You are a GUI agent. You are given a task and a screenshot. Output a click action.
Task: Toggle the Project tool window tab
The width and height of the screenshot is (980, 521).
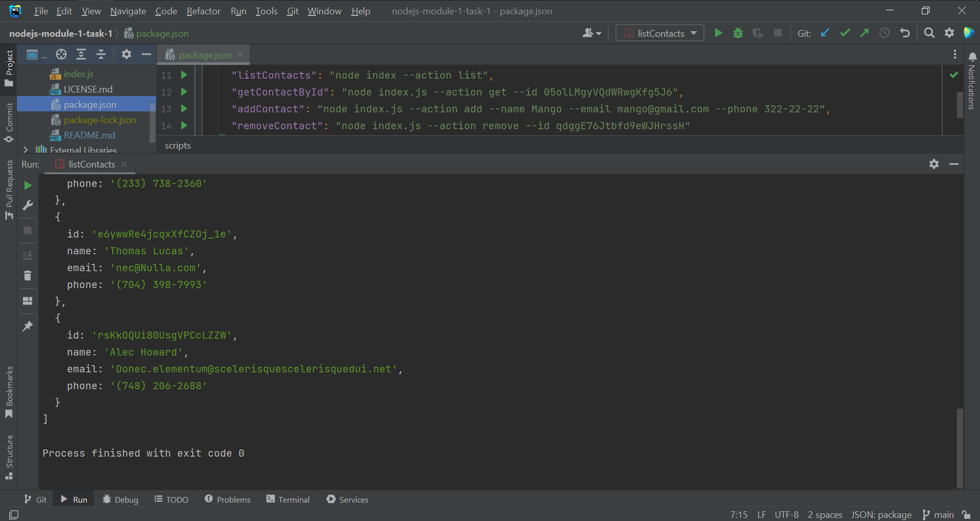point(9,68)
